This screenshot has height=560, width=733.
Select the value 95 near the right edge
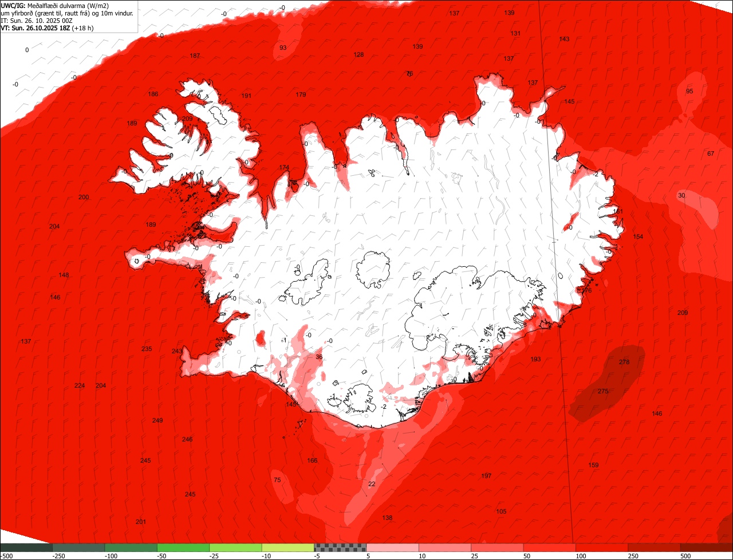point(689,91)
